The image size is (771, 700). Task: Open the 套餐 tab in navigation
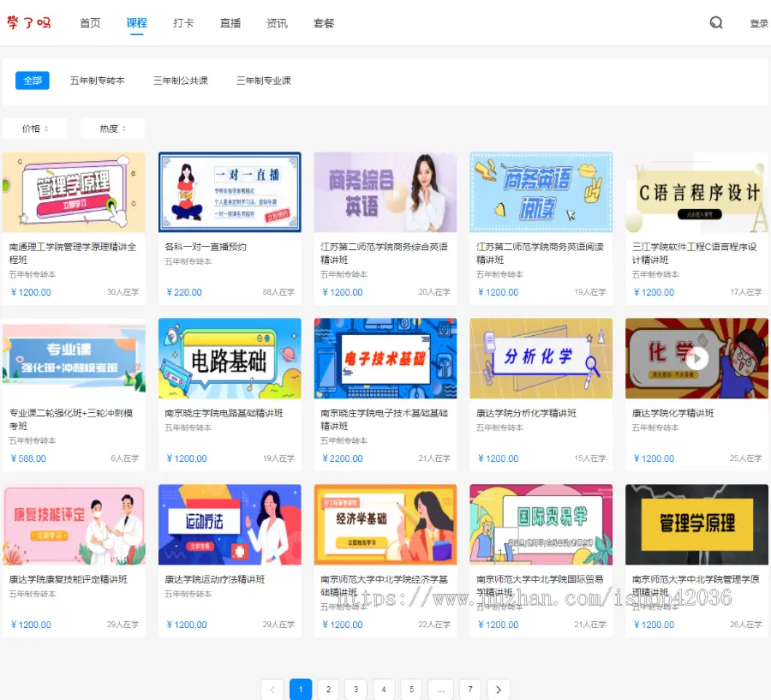point(322,23)
